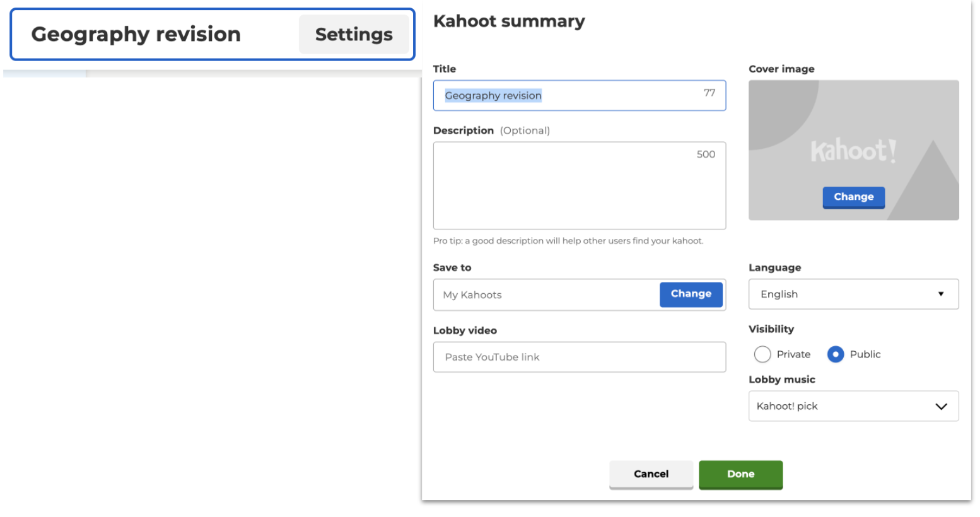
Task: Expand the Lobby music dropdown
Action: coord(853,406)
